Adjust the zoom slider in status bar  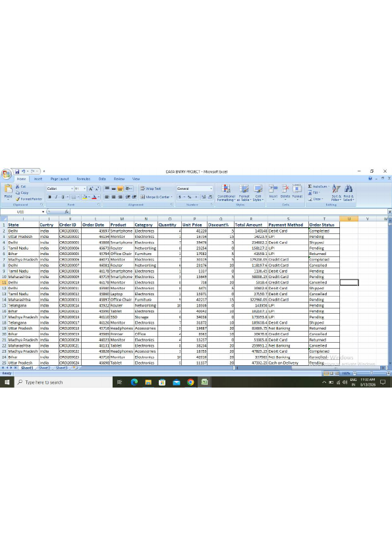pyautogui.click(x=371, y=373)
